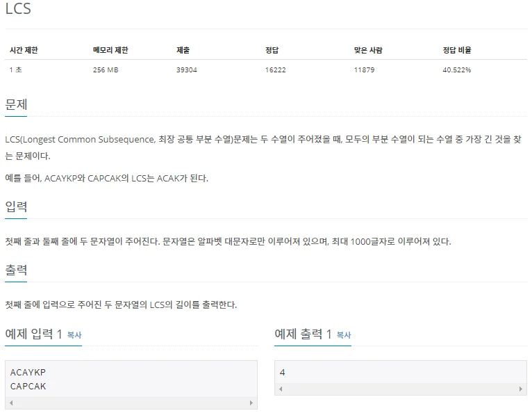Click the 문제 section heading
532x413 pixels.
(16, 104)
